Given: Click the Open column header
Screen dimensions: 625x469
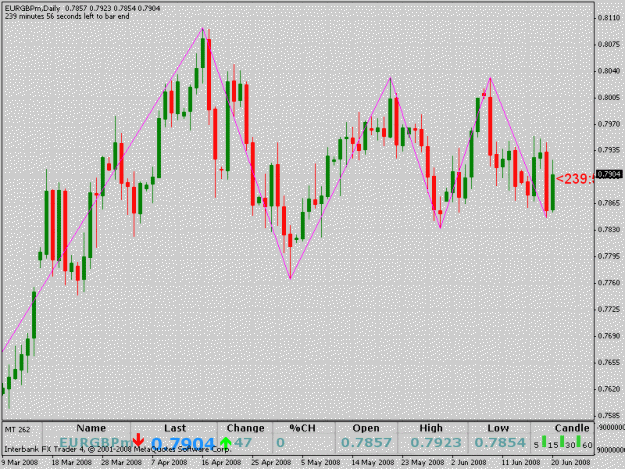Looking at the screenshot, I should point(366,428).
